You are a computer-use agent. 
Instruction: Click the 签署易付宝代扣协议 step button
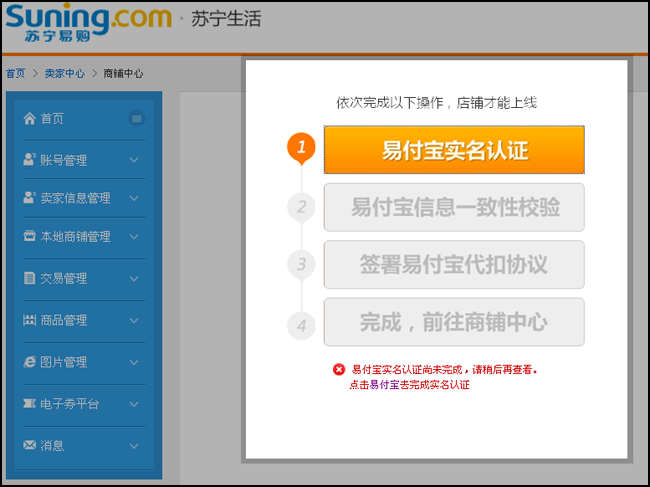453,265
